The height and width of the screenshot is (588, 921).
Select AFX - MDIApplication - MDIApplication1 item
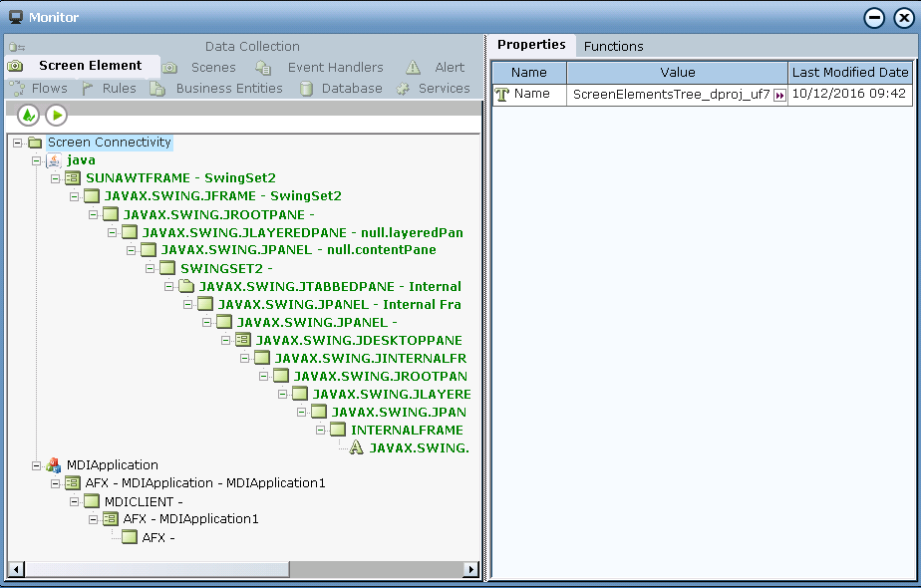205,483
